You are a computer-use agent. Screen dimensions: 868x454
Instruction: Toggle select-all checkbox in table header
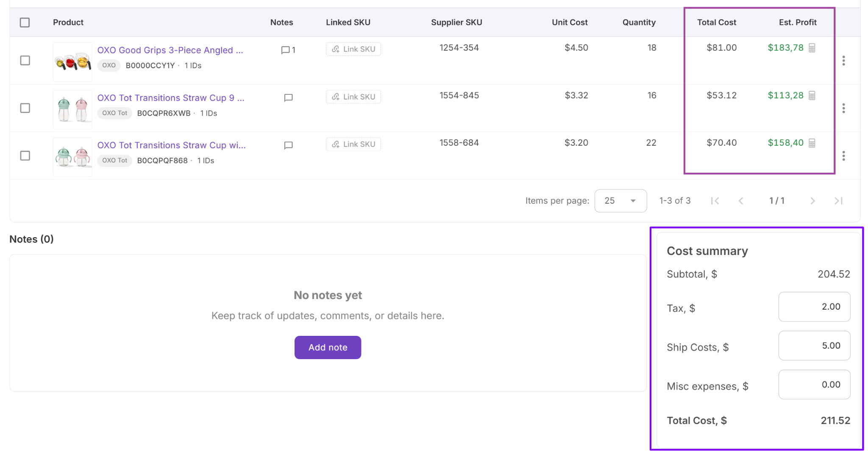point(25,22)
